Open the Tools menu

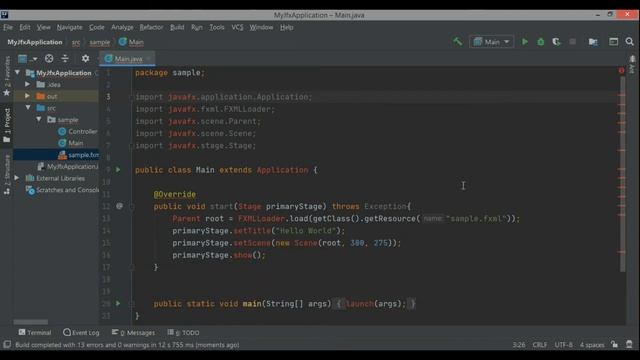[x=217, y=27]
